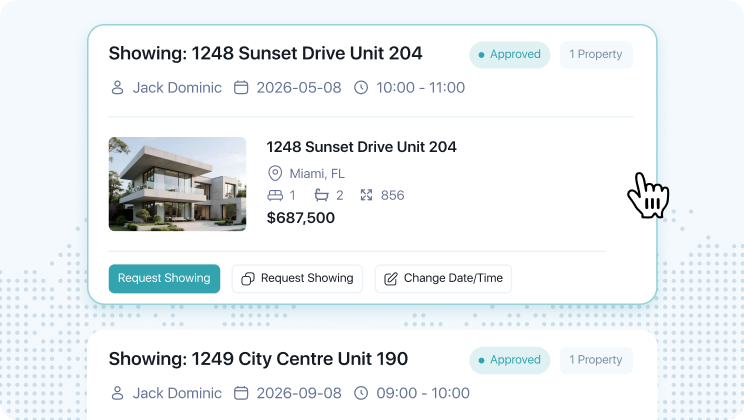Click the teal Request Showing button
The width and height of the screenshot is (744, 420).
[x=164, y=279]
